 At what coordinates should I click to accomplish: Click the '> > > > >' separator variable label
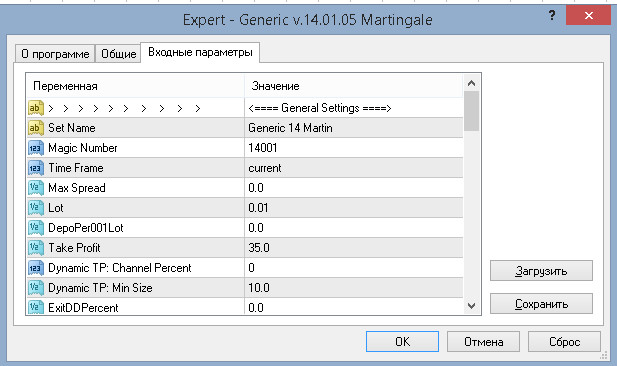pyautogui.click(x=124, y=108)
